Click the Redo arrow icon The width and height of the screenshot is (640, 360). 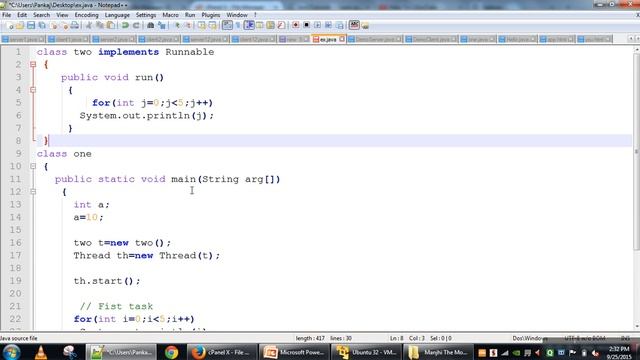[x=136, y=25]
